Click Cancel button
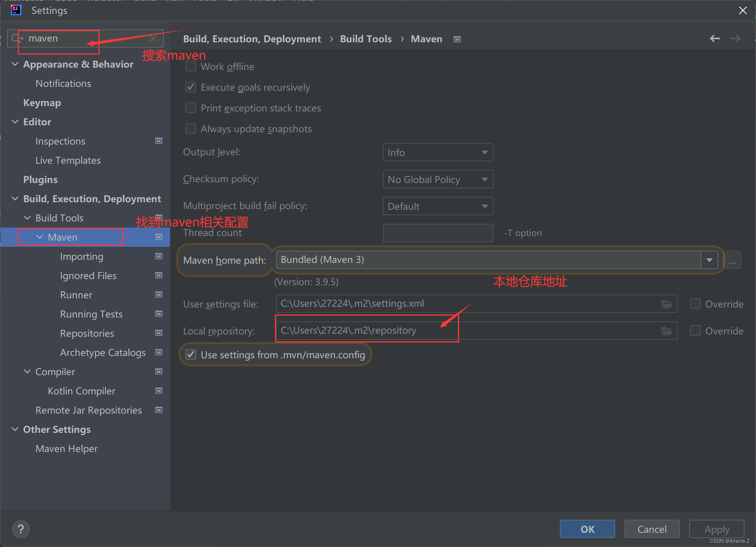 [652, 529]
